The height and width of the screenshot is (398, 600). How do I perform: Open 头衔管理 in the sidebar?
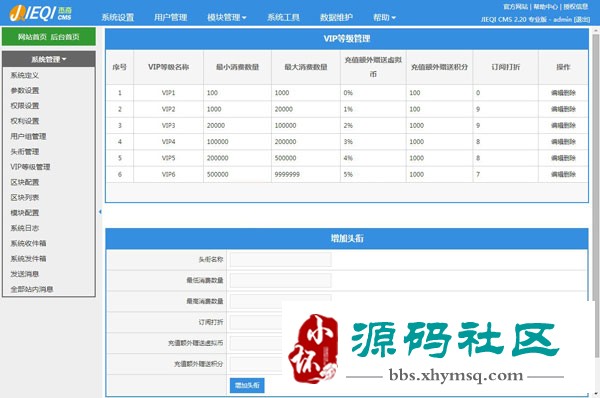(24, 152)
